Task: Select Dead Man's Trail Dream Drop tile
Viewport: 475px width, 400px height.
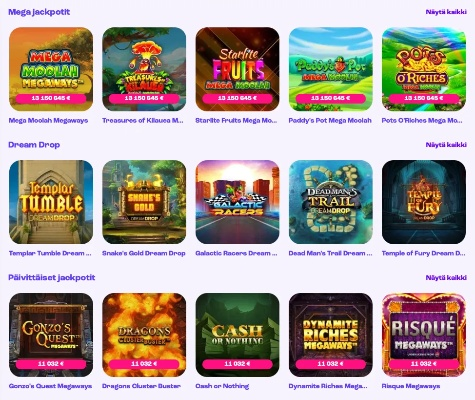Action: (x=331, y=202)
